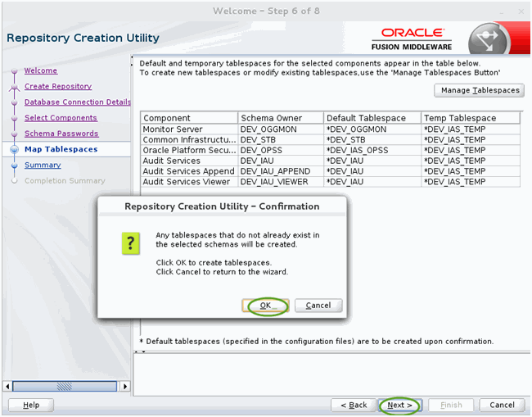Viewport: 532px width, 417px height.
Task: Open the Database Connection Details step
Action: point(78,102)
